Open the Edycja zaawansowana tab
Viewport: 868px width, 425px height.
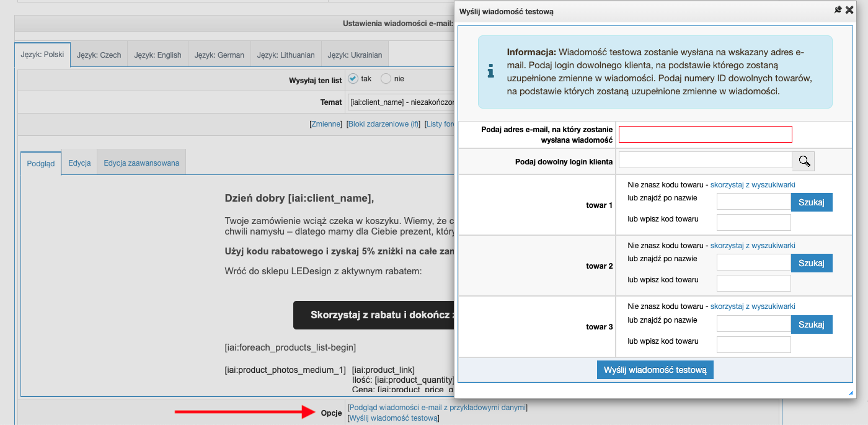point(141,163)
